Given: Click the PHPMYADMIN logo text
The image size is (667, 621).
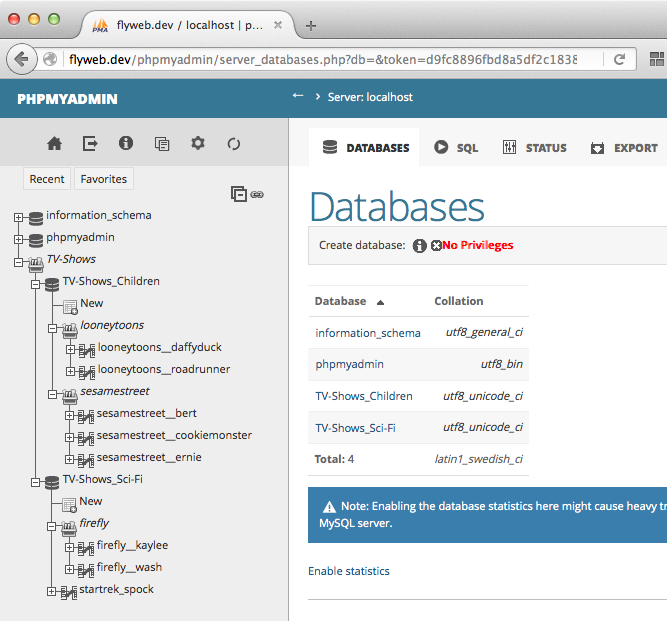Looking at the screenshot, I should point(67,99).
